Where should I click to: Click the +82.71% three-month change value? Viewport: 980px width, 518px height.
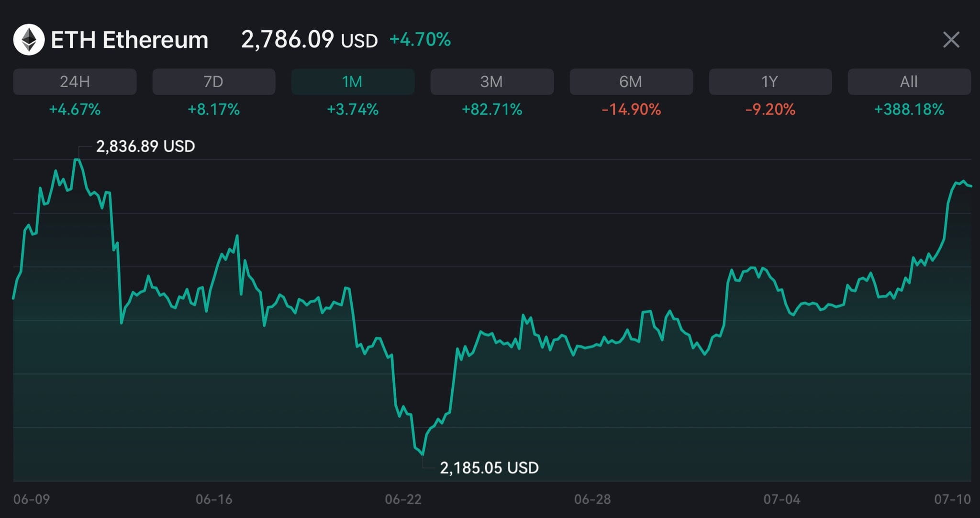pos(492,110)
